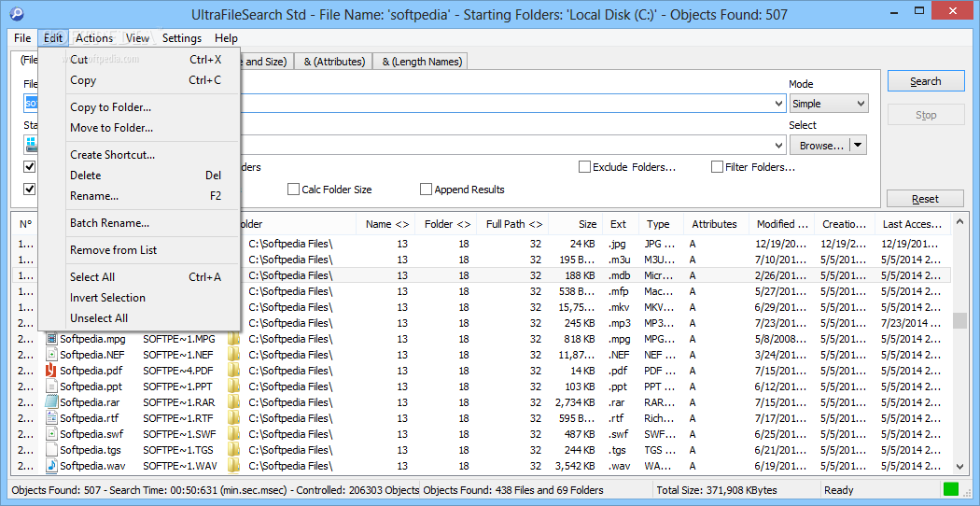Screen dimensions: 980x506
Task: Click the Attributes column header
Action: [717, 224]
